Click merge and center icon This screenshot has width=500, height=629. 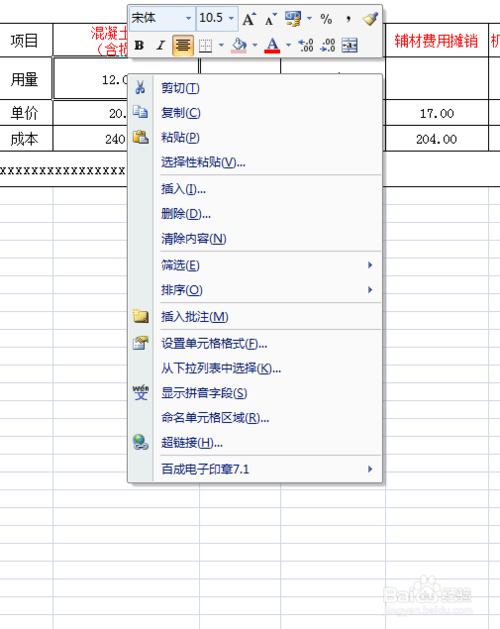350,45
